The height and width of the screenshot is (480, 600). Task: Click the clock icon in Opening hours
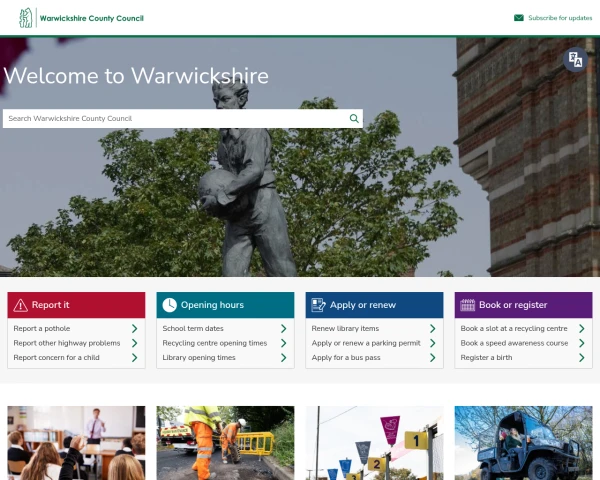170,305
